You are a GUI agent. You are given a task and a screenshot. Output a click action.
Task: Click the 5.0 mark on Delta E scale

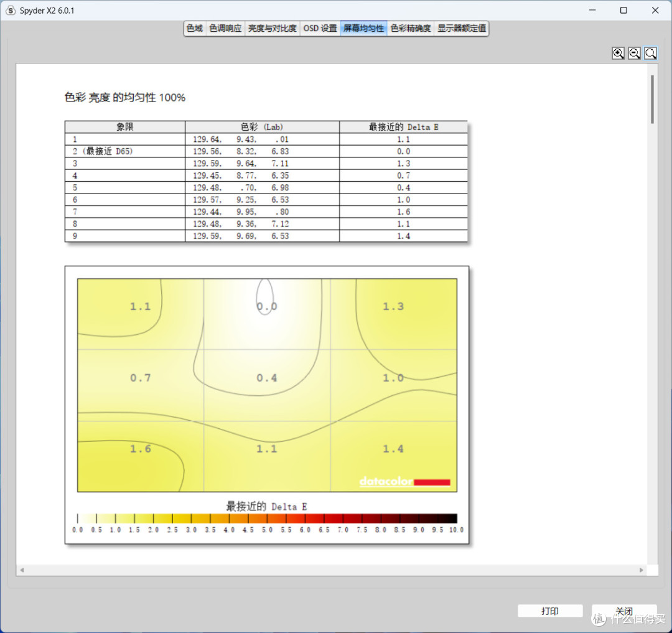click(267, 530)
